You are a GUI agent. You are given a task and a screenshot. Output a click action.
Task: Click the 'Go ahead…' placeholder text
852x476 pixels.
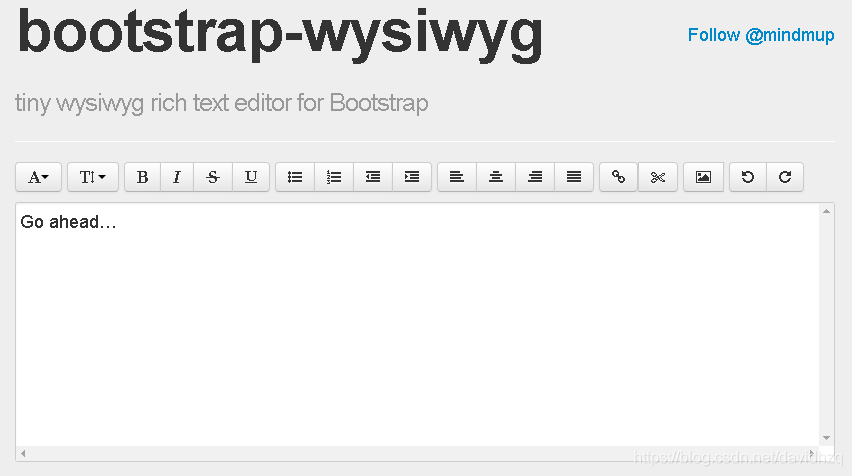click(68, 222)
